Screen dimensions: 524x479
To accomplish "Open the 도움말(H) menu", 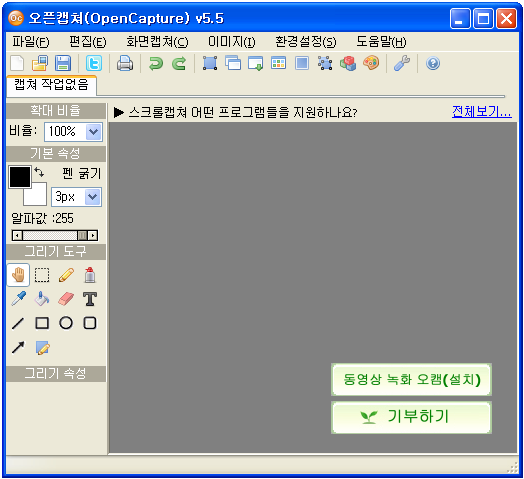I will pyautogui.click(x=381, y=42).
